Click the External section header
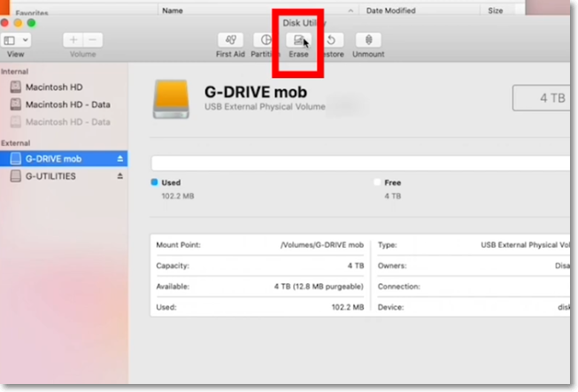Image resolution: width=578 pixels, height=392 pixels. tap(15, 143)
